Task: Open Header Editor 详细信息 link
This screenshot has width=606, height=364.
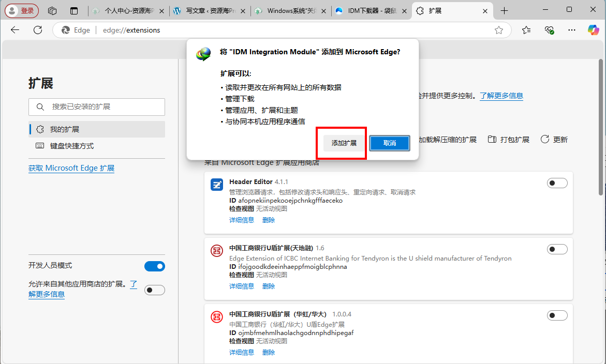Action: point(242,220)
